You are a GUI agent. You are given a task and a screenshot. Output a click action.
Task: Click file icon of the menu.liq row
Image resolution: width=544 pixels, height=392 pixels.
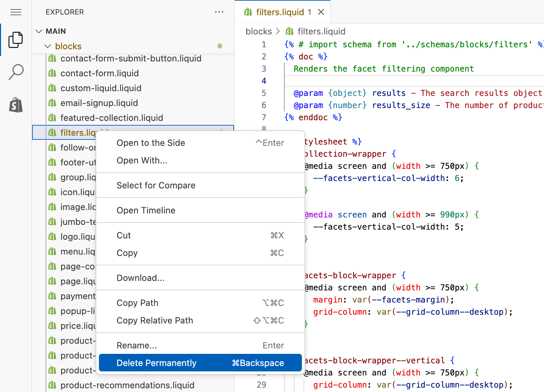[x=52, y=251]
